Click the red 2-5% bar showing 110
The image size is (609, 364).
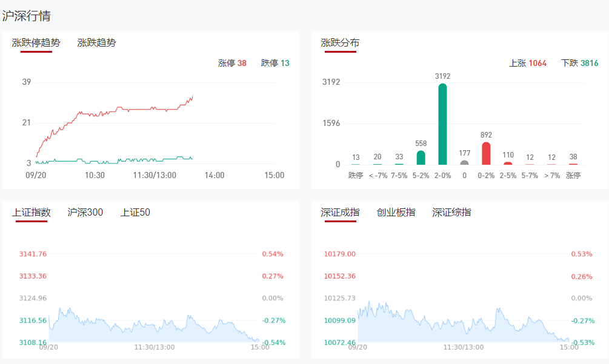[508, 163]
